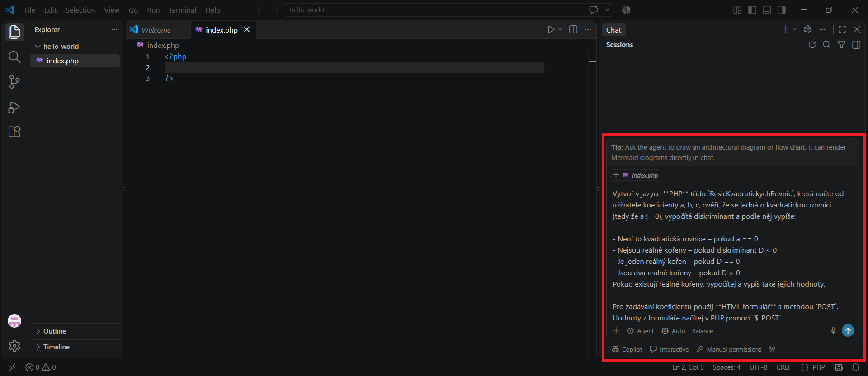Filter the chat Sessions list

841,45
